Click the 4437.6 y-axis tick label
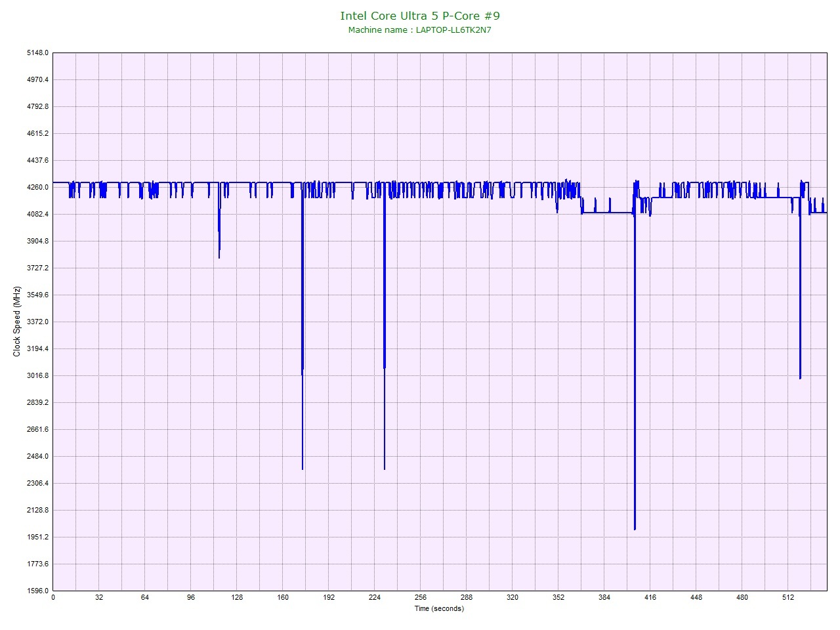The width and height of the screenshot is (840, 630). click(37, 161)
